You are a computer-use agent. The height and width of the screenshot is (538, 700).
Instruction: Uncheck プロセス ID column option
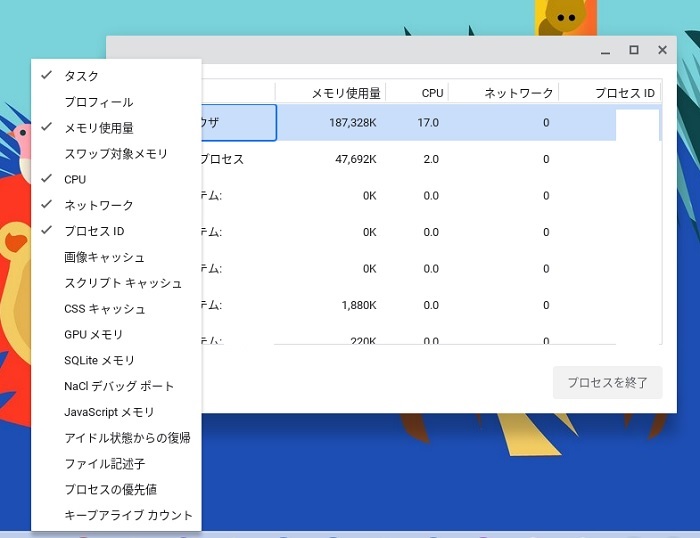point(94,231)
